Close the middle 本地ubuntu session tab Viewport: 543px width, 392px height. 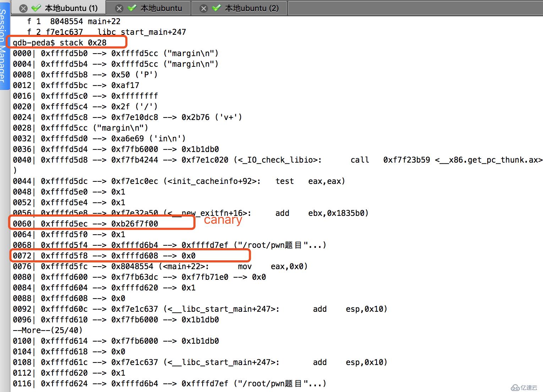(119, 8)
